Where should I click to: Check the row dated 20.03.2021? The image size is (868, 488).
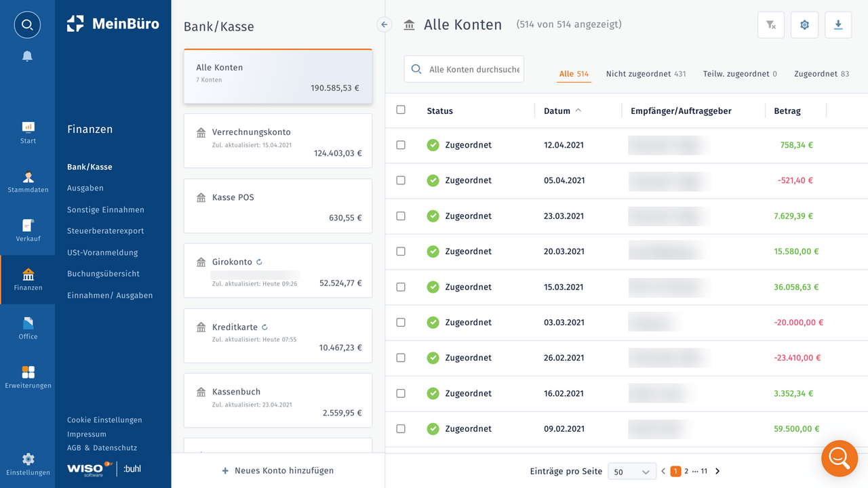(x=401, y=251)
